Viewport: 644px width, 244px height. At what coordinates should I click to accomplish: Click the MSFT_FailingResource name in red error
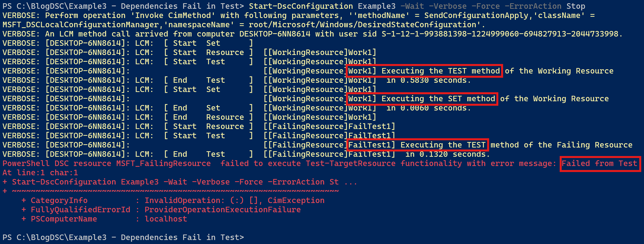[x=163, y=163]
